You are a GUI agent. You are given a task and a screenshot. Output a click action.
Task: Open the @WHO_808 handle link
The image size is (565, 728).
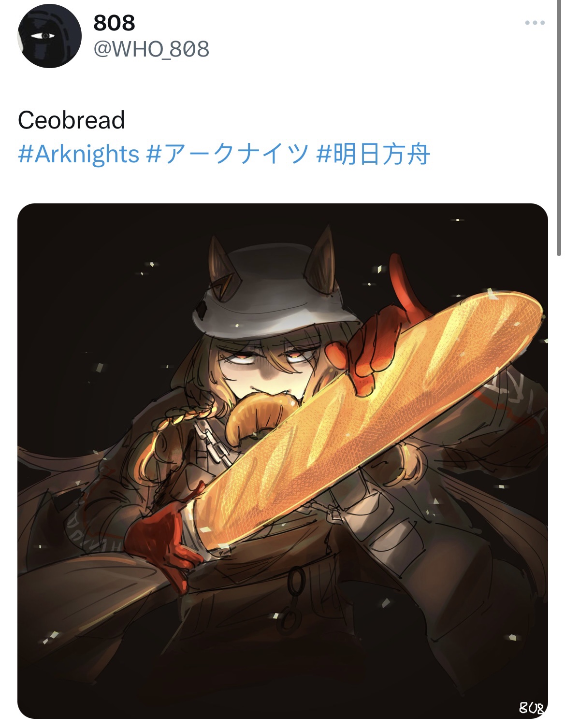coord(151,49)
